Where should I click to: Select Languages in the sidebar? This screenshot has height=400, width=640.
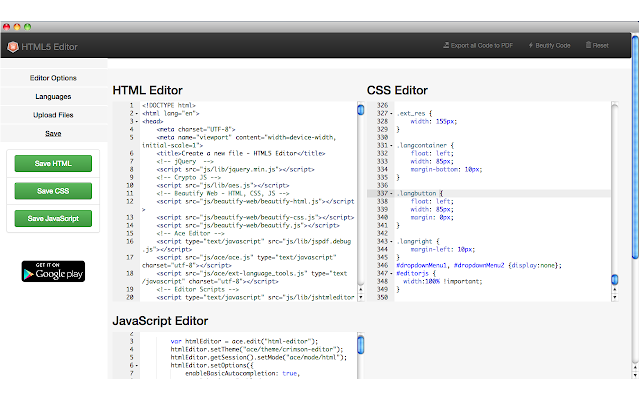53,97
